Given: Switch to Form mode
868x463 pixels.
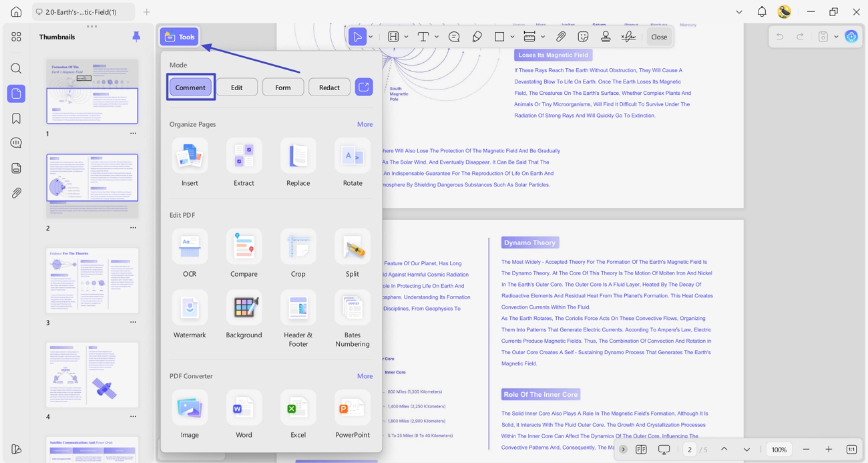Looking at the screenshot, I should [x=283, y=88].
